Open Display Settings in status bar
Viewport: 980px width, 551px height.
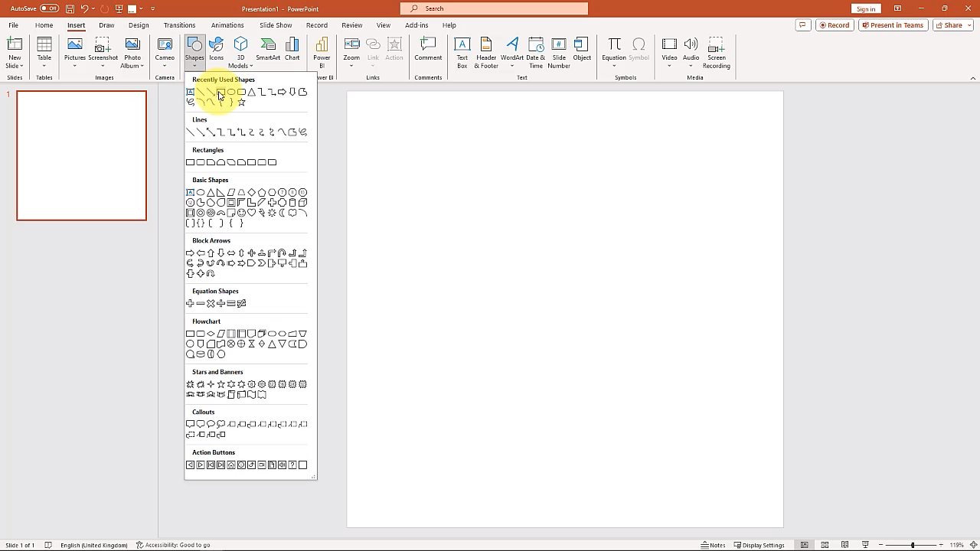759,545
